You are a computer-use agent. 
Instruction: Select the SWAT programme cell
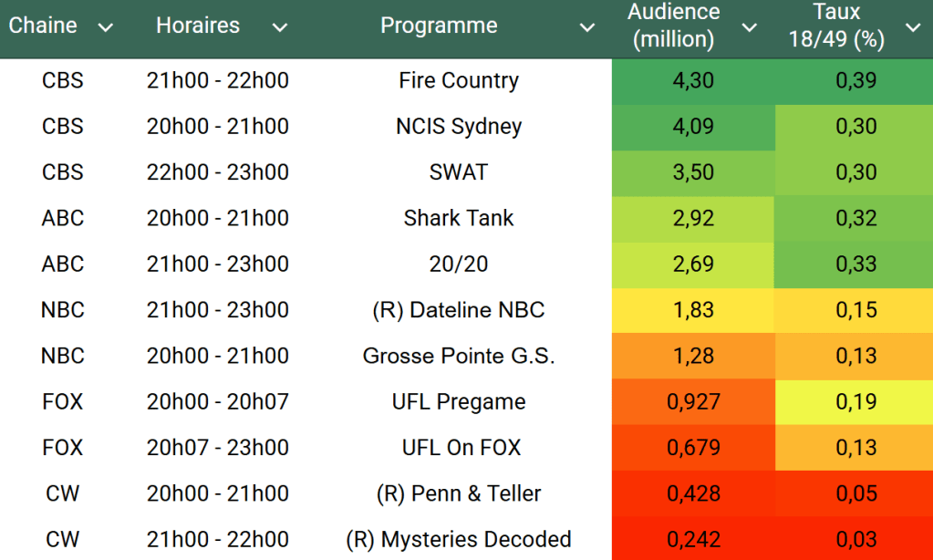point(459,172)
